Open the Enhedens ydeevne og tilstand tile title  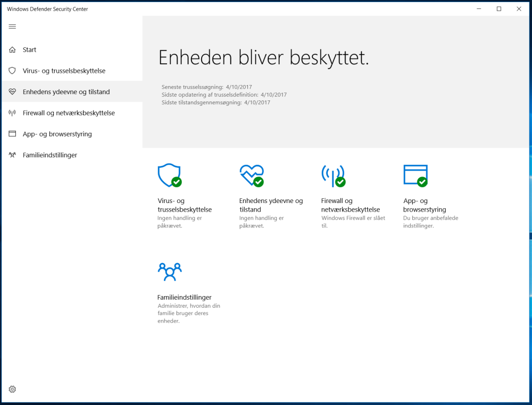[x=271, y=205]
